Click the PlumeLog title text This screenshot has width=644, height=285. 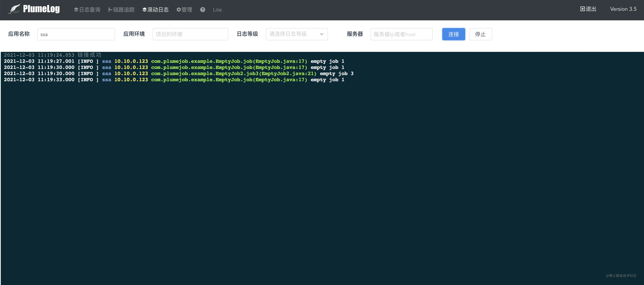(41, 9)
